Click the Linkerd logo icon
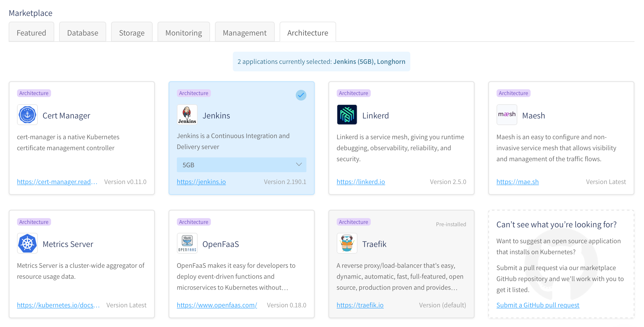This screenshot has width=644, height=327. click(x=347, y=115)
